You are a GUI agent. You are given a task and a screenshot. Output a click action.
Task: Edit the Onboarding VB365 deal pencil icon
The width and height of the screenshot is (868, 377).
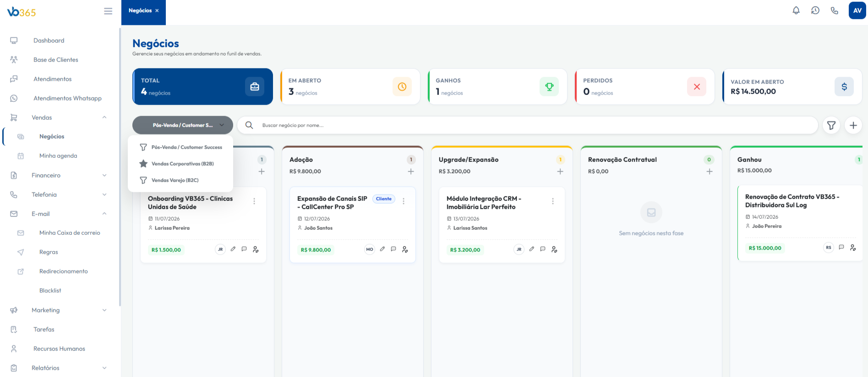click(x=233, y=249)
